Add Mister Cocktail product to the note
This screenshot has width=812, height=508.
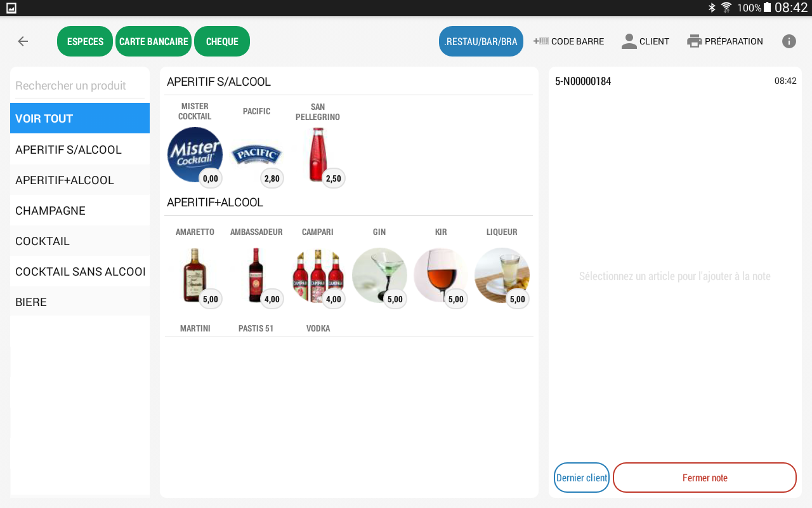[x=195, y=154]
